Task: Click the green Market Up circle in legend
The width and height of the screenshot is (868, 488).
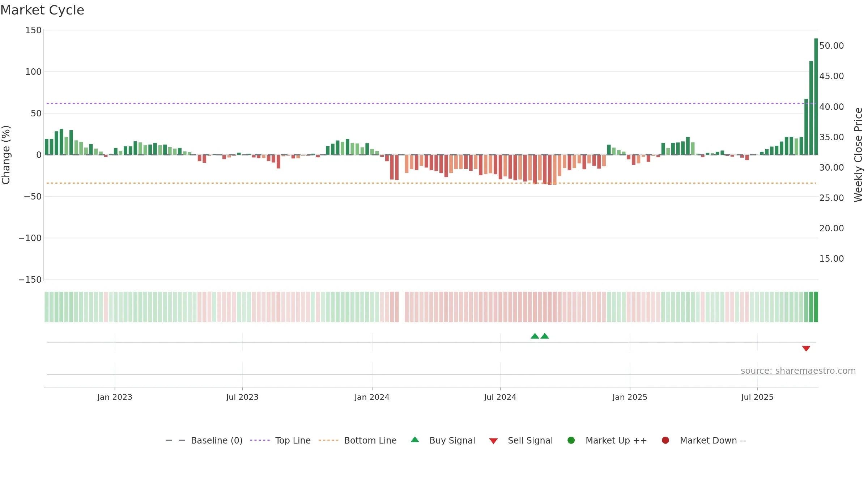Action: pyautogui.click(x=571, y=440)
